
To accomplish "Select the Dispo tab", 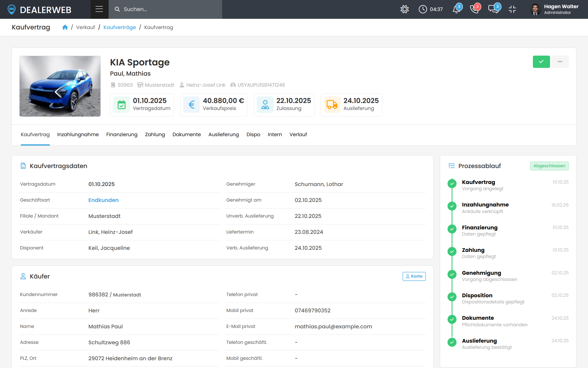I will [x=253, y=135].
